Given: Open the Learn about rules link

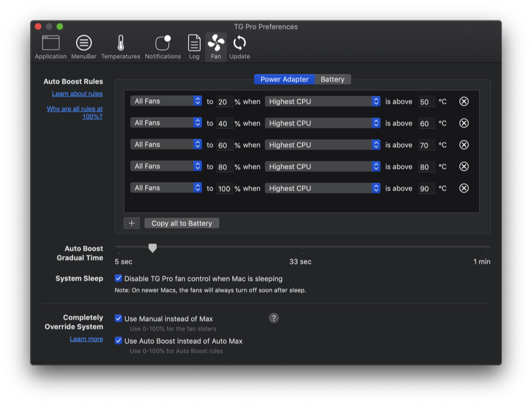Looking at the screenshot, I should (77, 93).
